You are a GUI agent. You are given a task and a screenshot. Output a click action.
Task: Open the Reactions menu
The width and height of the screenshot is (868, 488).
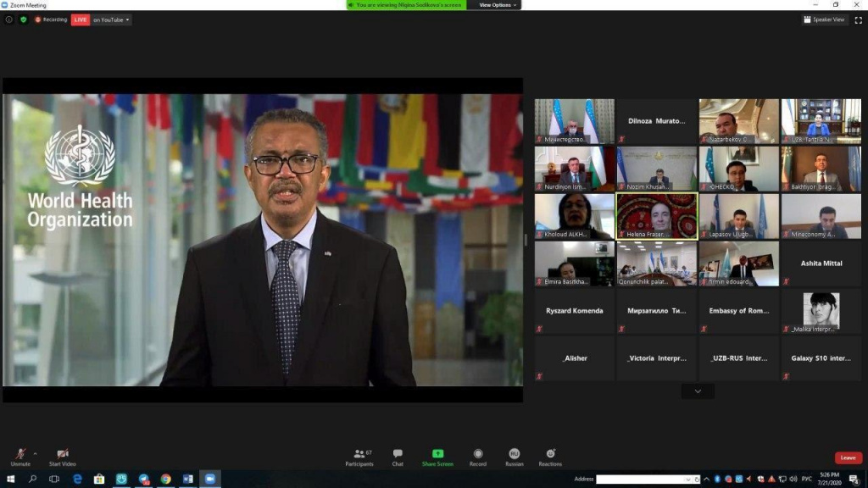[550, 454]
